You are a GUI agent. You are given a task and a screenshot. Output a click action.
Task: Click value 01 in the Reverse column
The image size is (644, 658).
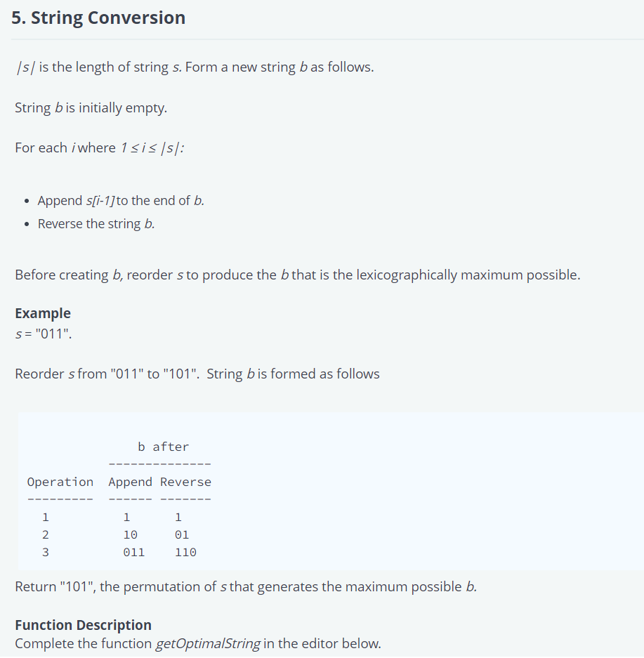tap(182, 534)
